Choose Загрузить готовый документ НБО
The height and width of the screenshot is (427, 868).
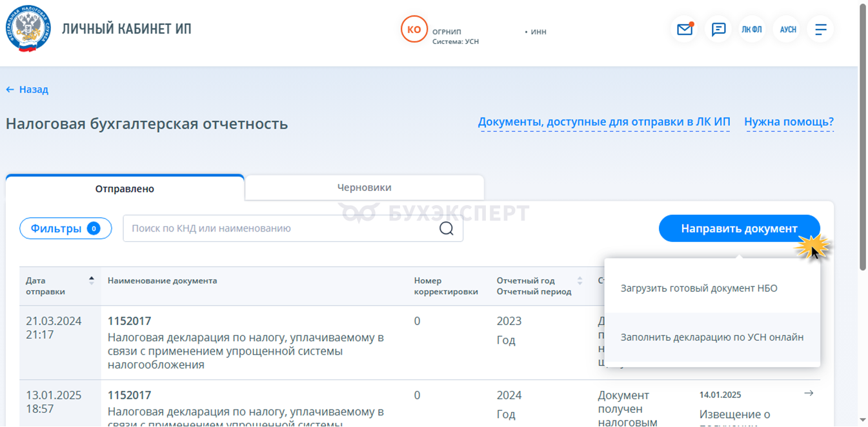click(699, 288)
